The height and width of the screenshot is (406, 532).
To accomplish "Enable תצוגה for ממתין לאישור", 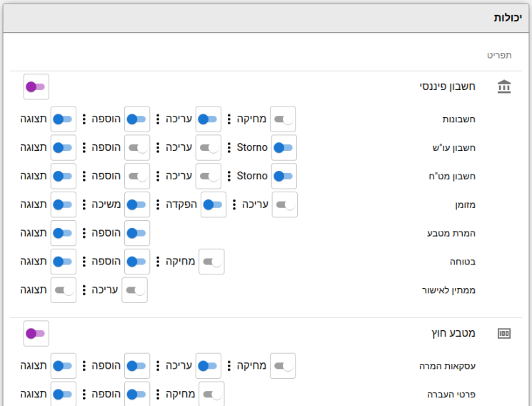I will pyautogui.click(x=64, y=290).
